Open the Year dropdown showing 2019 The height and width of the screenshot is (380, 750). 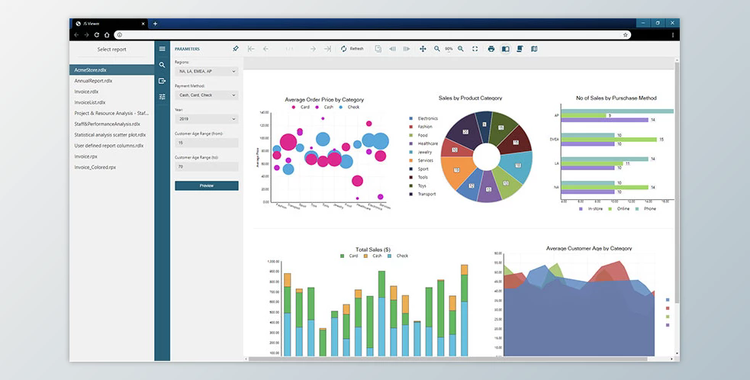(207, 119)
